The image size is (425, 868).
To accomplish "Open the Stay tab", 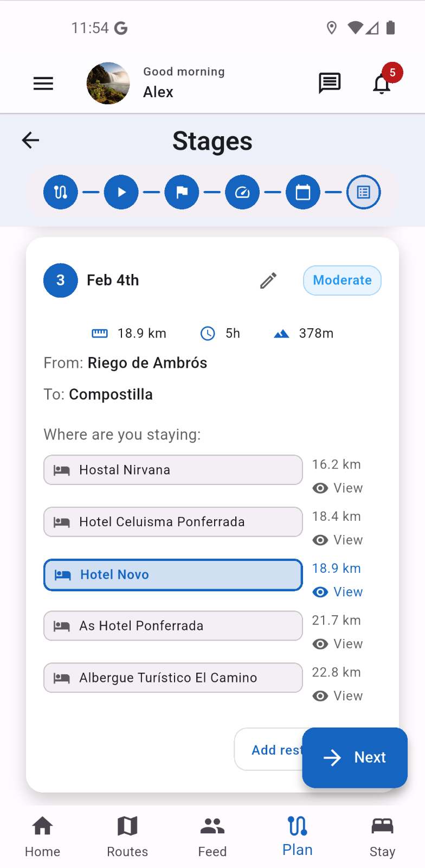I will 382,837.
